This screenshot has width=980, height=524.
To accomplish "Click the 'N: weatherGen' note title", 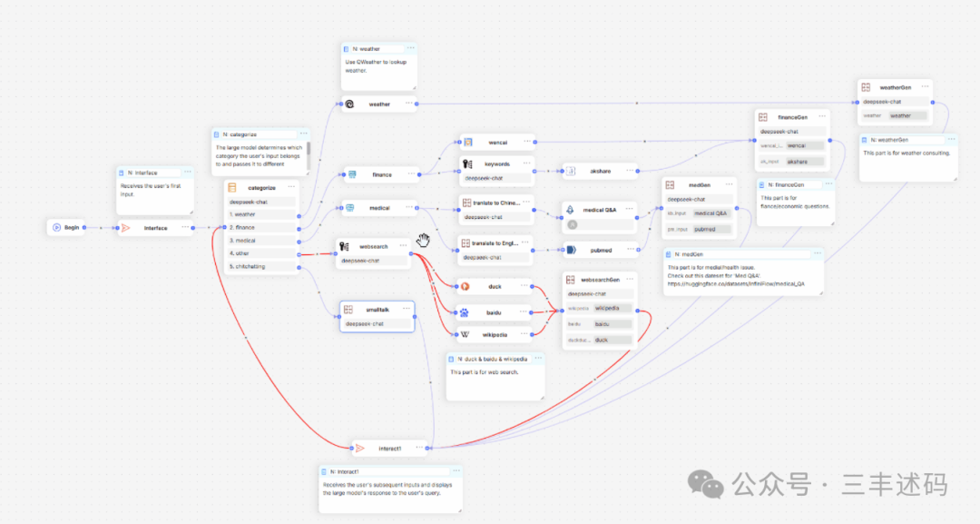I will point(888,140).
